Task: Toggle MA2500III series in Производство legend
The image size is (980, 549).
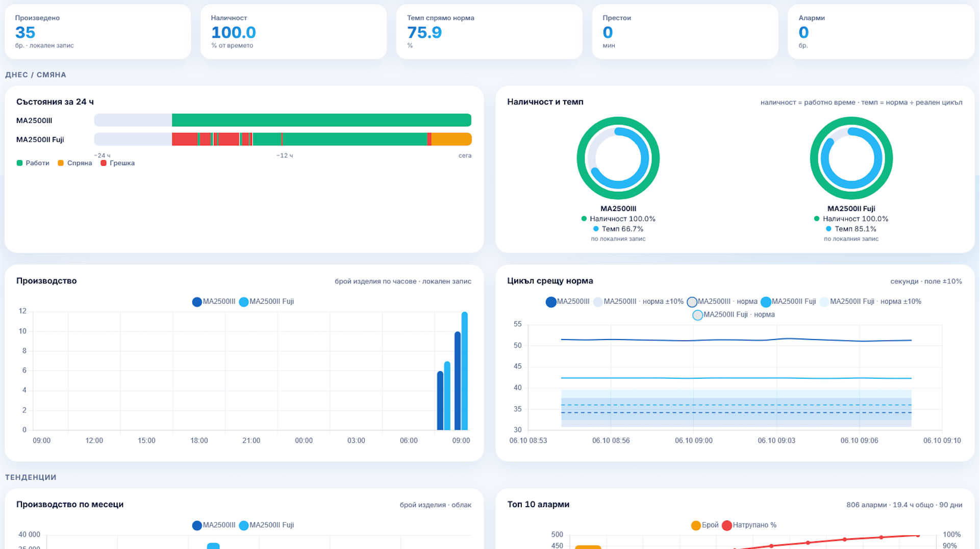Action: (x=214, y=302)
